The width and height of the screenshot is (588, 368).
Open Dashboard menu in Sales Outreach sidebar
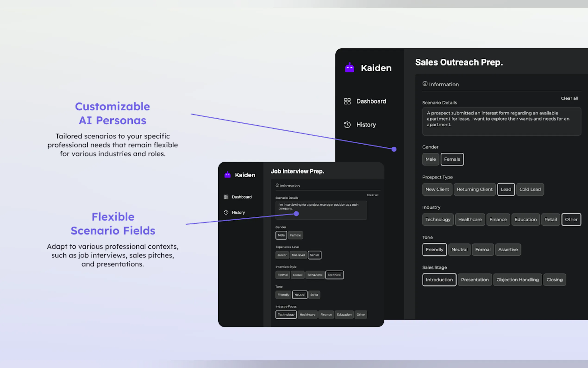point(371,101)
